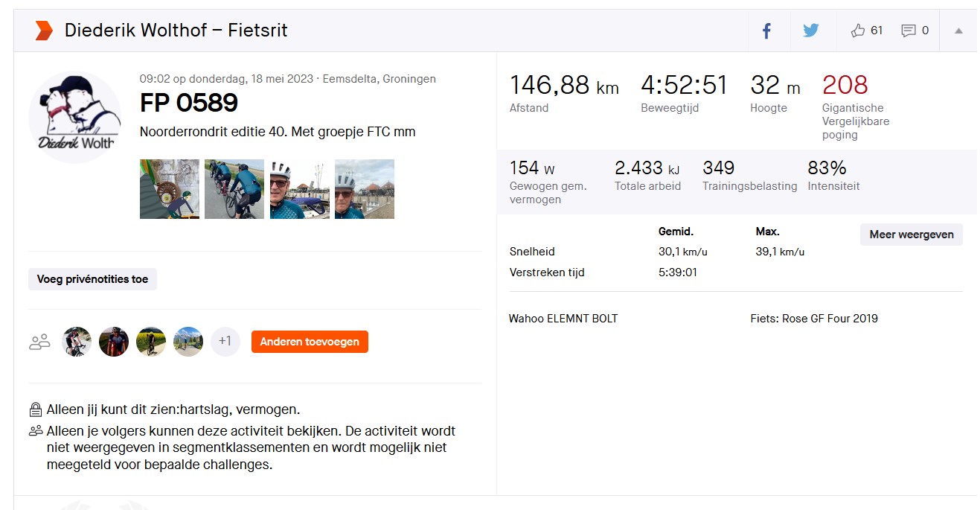The height and width of the screenshot is (510, 980).
Task: Click Voeg privénotities toe button
Action: coord(92,279)
